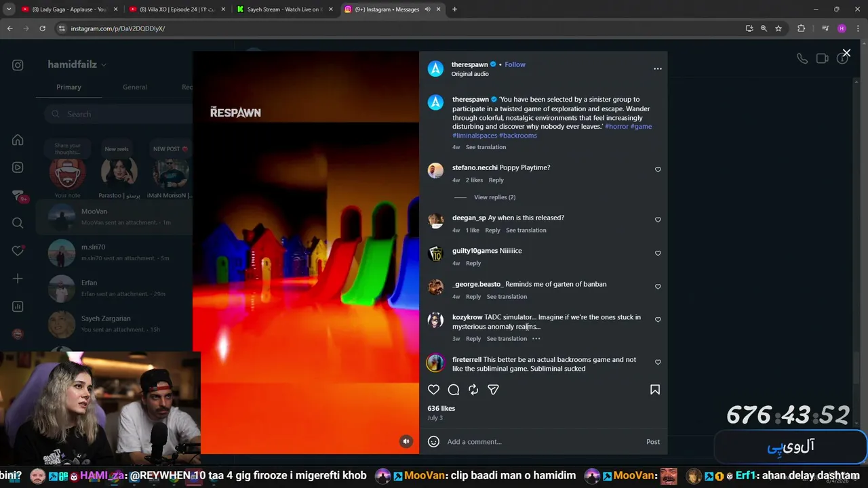The width and height of the screenshot is (868, 488).
Task: Open the dashboard chart icon in sidebar
Action: [x=18, y=306]
